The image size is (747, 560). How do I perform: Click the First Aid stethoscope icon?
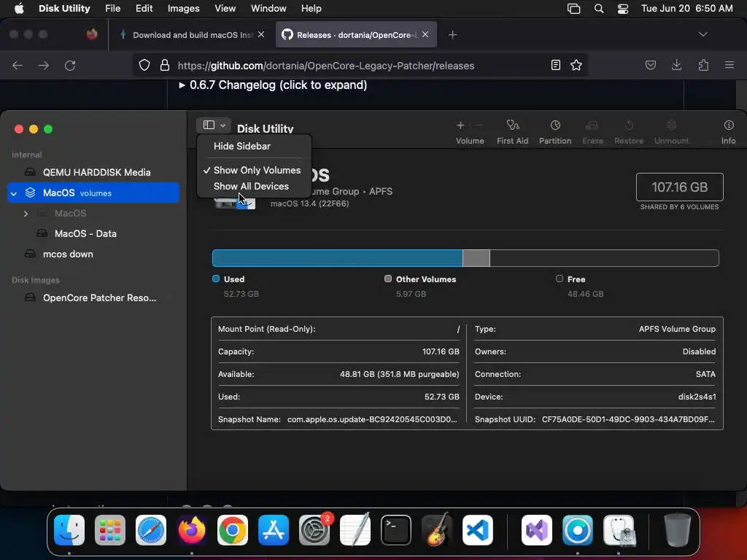pos(513,125)
